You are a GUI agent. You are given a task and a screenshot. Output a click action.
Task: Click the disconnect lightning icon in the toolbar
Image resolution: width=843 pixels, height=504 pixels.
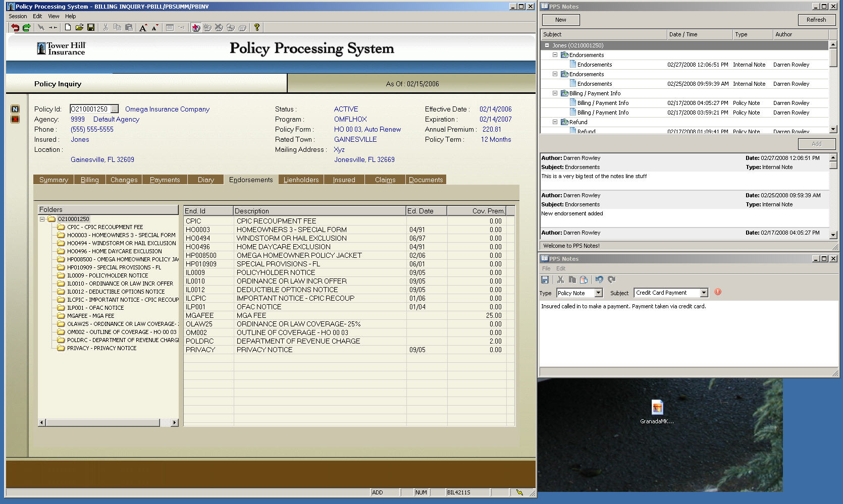41,27
